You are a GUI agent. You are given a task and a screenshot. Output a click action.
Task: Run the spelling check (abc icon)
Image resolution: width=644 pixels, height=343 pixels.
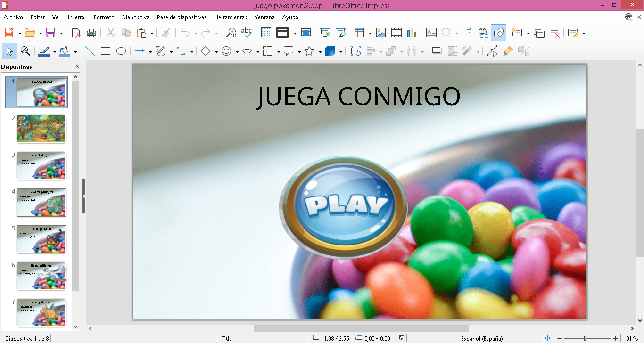(246, 33)
